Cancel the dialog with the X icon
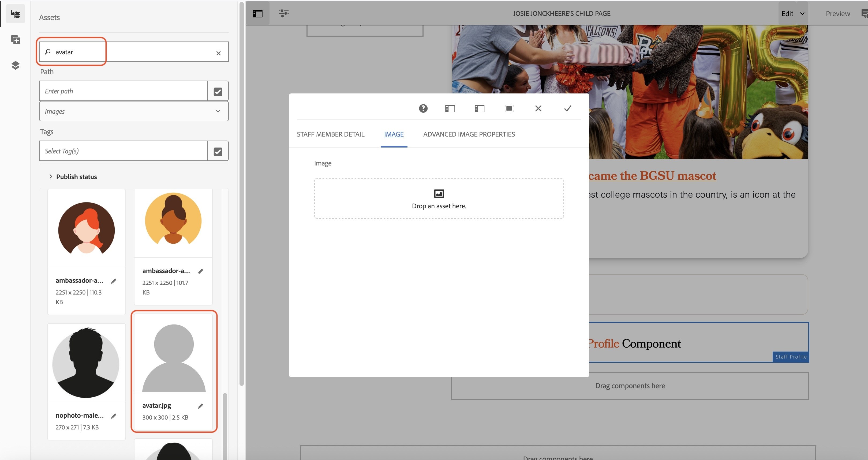This screenshot has height=460, width=868. 538,108
